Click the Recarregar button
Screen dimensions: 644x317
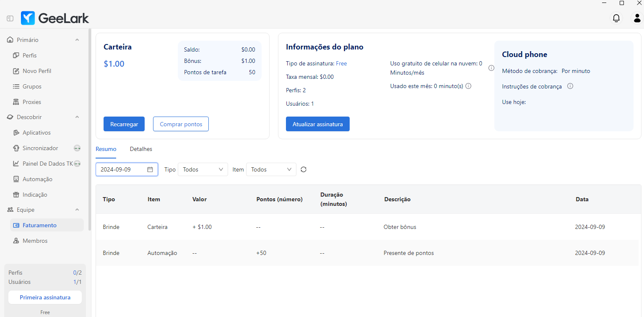click(x=124, y=124)
